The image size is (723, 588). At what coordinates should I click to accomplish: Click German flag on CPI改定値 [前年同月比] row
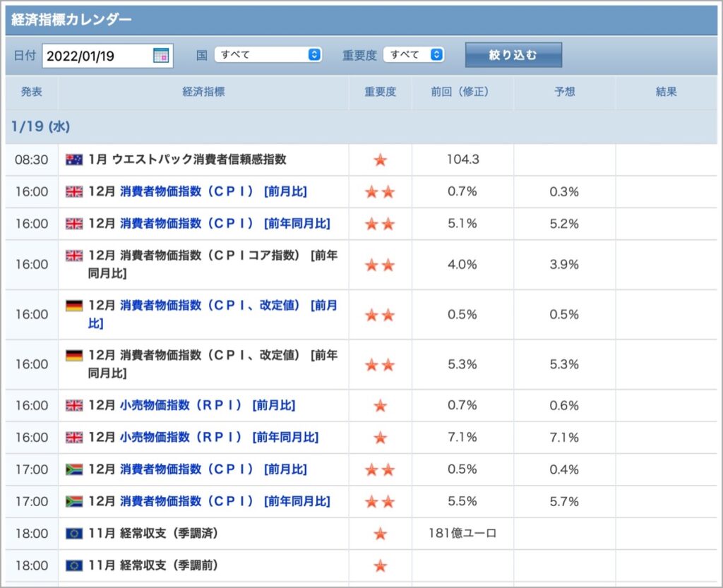click(x=73, y=355)
